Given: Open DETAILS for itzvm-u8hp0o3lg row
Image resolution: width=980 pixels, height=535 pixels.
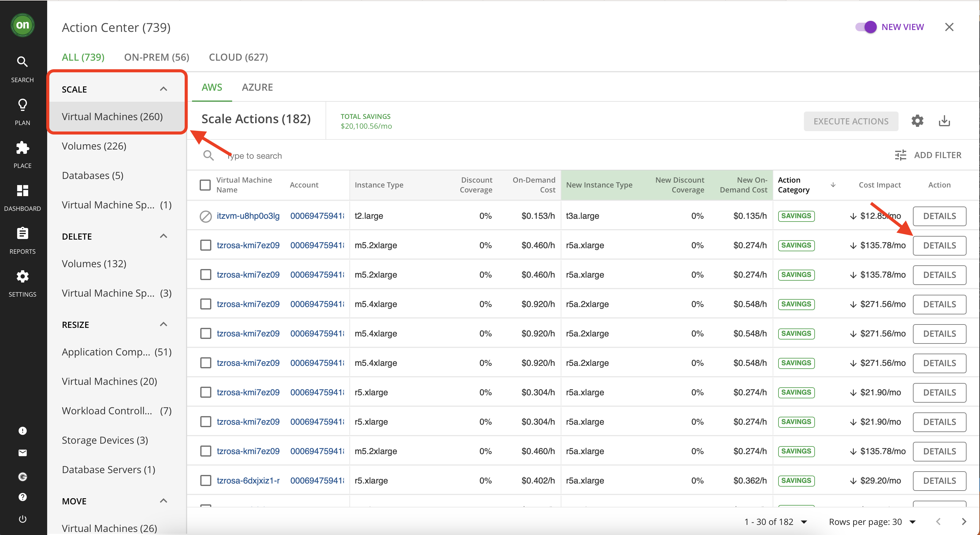Looking at the screenshot, I should pos(939,216).
